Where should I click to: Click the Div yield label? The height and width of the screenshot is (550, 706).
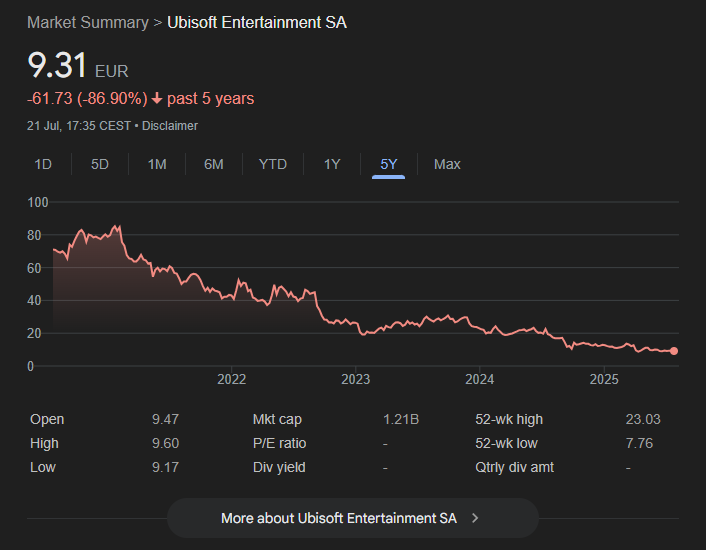279,467
